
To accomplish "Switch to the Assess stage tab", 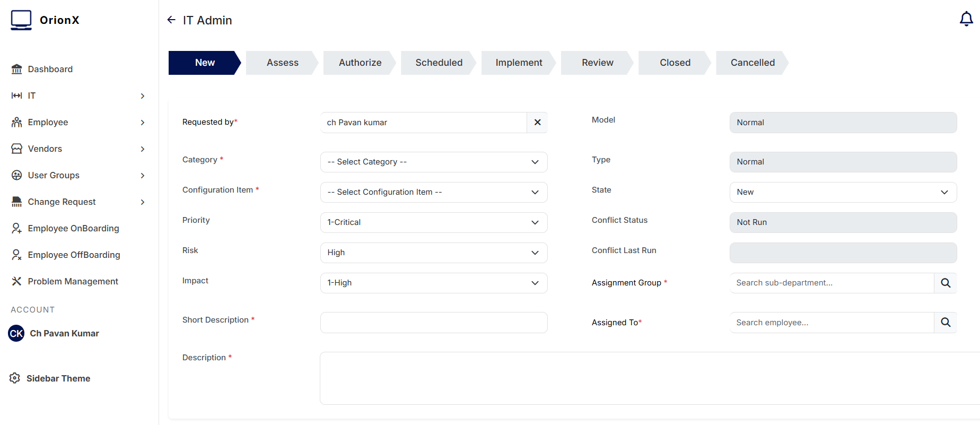I will (282, 63).
